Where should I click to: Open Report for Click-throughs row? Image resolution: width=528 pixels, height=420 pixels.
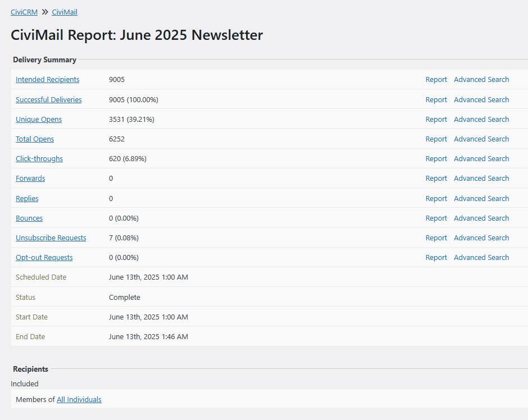(x=436, y=159)
